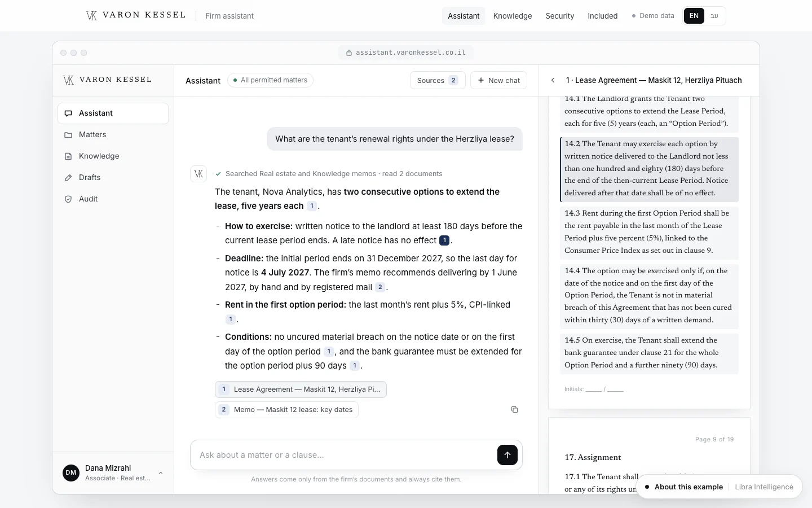Open Matters folder in the sidebar

click(113, 134)
